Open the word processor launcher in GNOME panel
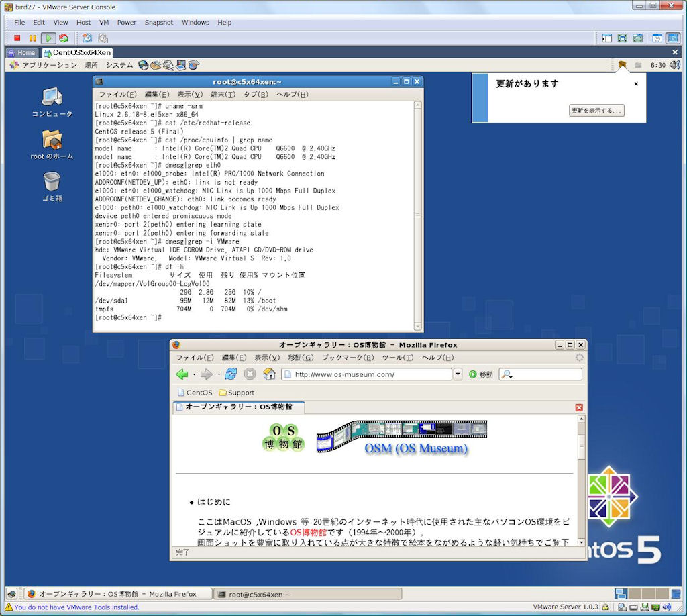The width and height of the screenshot is (687, 616). tap(168, 65)
